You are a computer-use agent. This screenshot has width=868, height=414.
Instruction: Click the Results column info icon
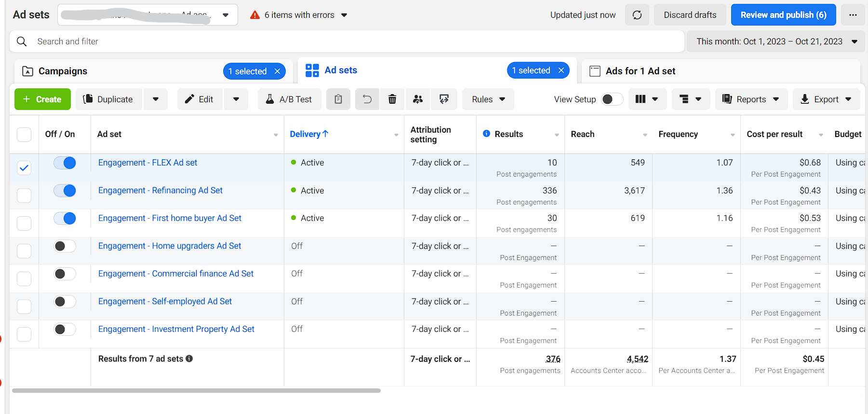(x=486, y=134)
